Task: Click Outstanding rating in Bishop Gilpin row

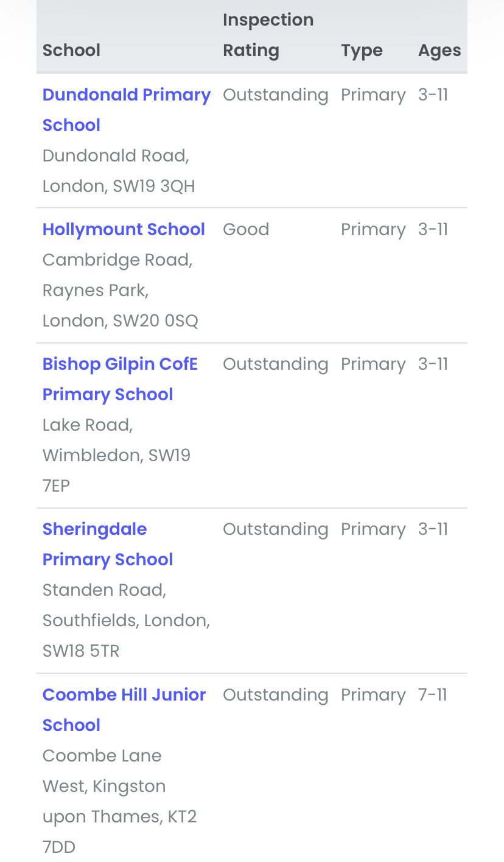Action: point(275,364)
